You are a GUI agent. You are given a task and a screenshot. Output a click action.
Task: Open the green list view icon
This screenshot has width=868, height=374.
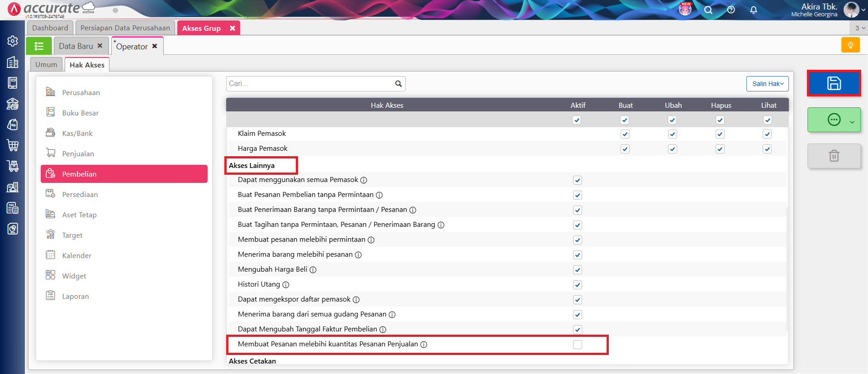point(39,46)
